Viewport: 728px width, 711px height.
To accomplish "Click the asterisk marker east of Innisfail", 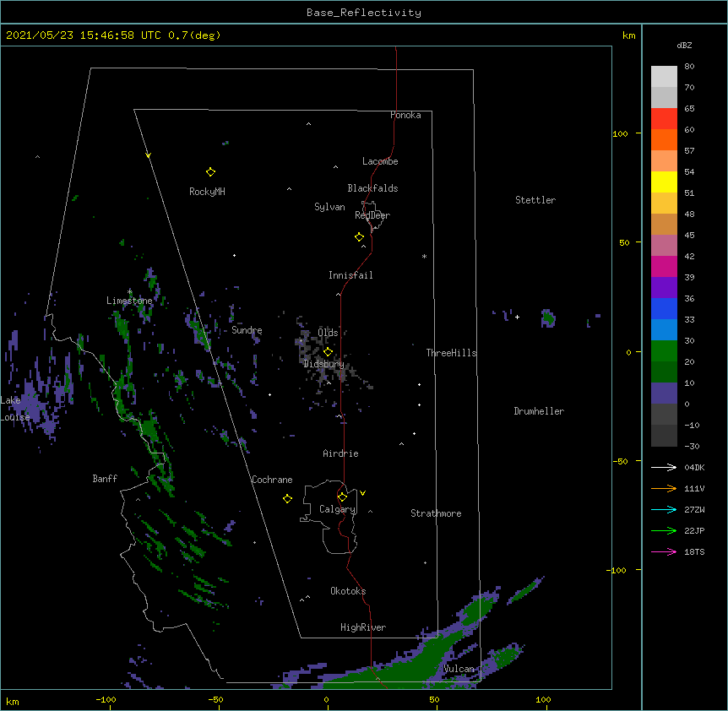I will (424, 256).
